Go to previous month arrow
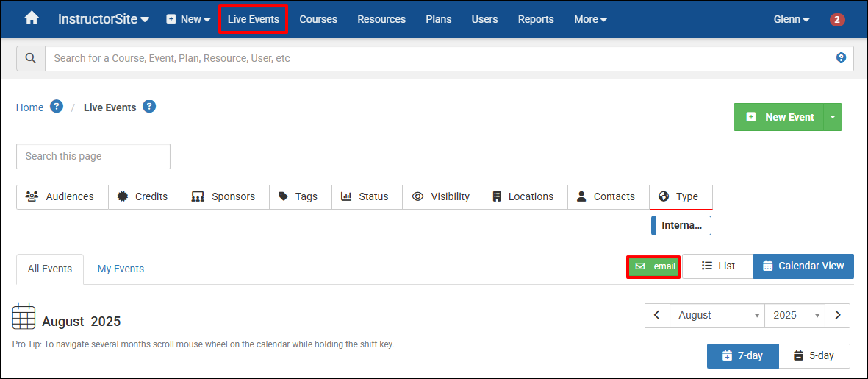 [x=657, y=315]
